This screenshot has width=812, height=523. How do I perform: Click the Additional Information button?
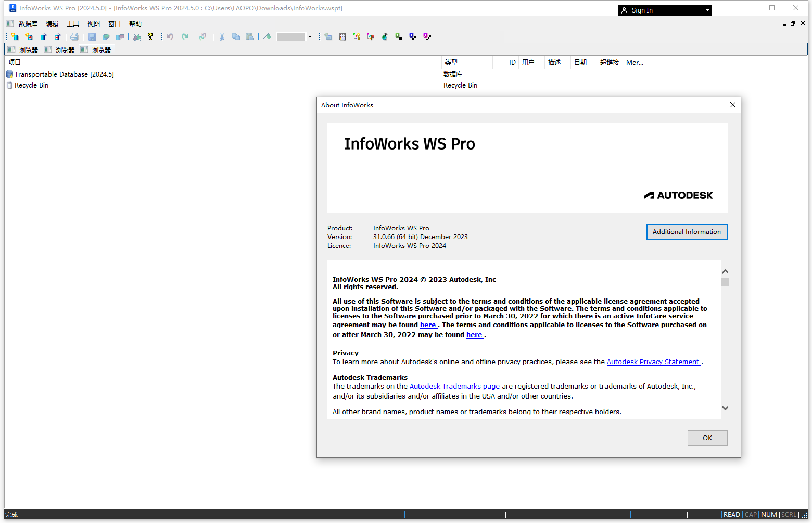tap(687, 232)
